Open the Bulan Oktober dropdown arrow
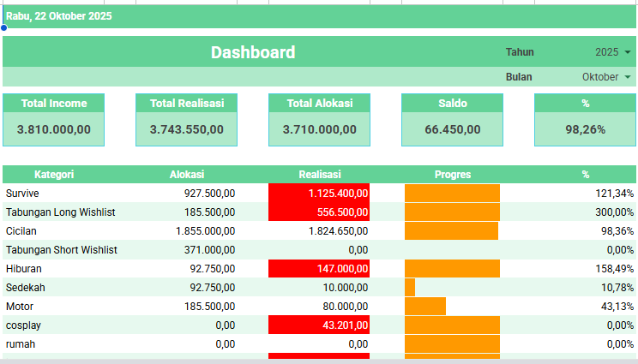This screenshot has width=638, height=364. (628, 77)
